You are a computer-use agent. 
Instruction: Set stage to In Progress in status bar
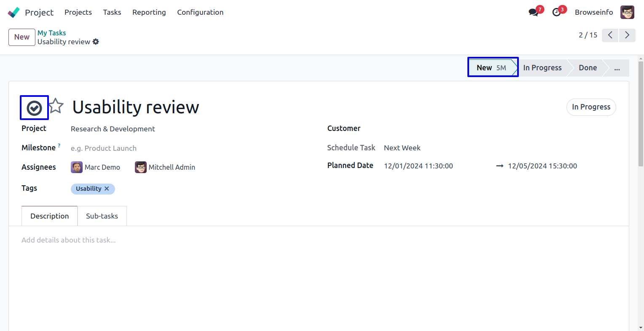point(542,68)
